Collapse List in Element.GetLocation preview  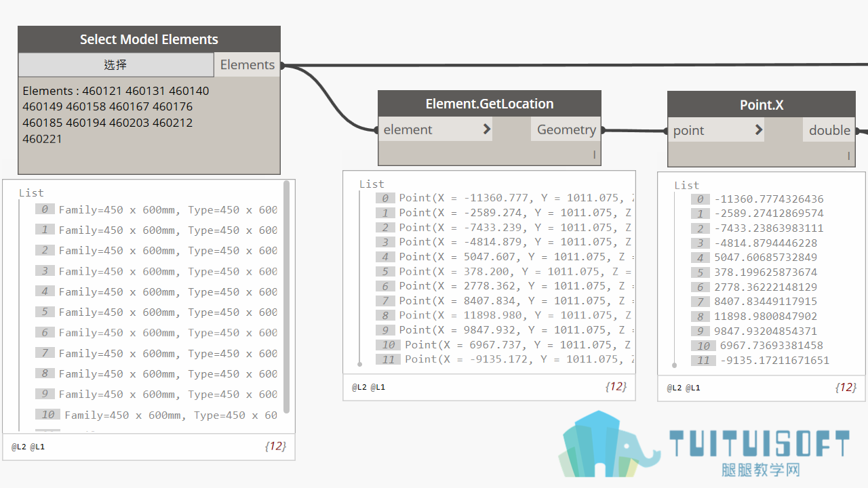pyautogui.click(x=372, y=184)
